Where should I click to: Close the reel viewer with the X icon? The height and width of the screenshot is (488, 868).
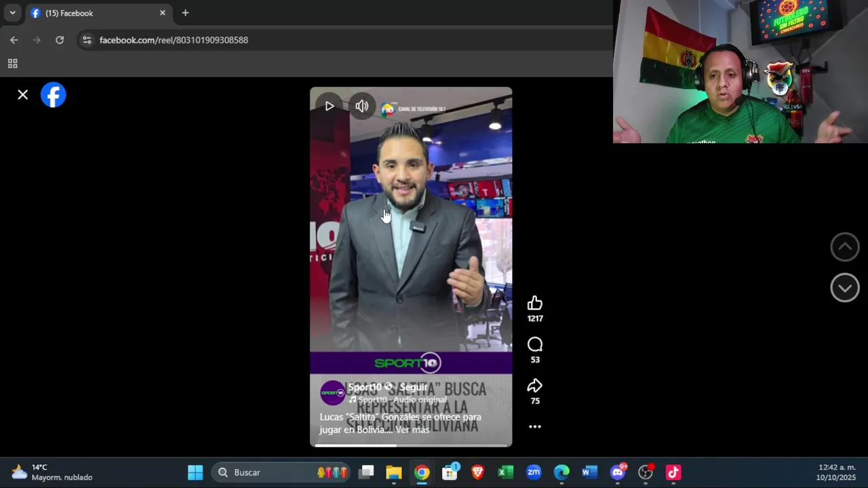click(22, 95)
